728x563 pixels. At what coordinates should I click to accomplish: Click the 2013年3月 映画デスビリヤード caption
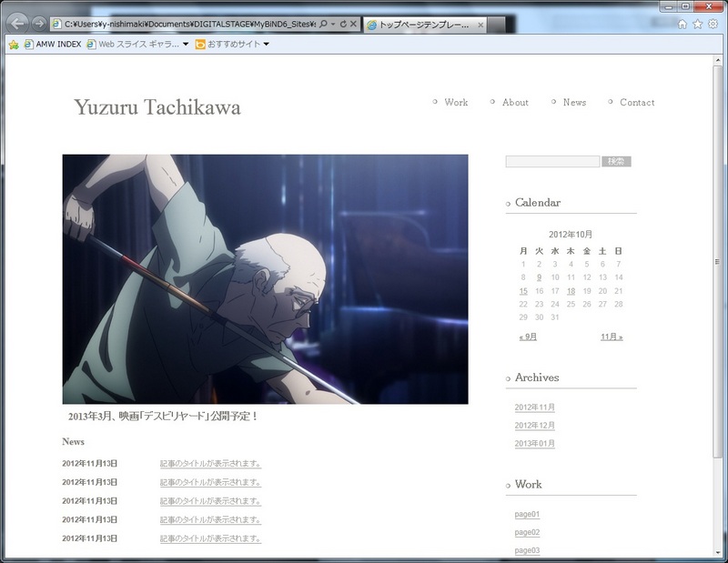163,416
